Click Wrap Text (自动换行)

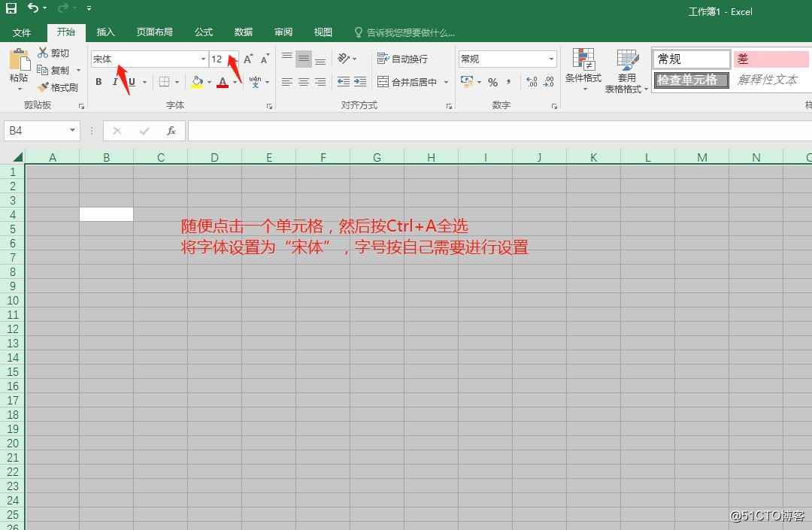pyautogui.click(x=402, y=59)
